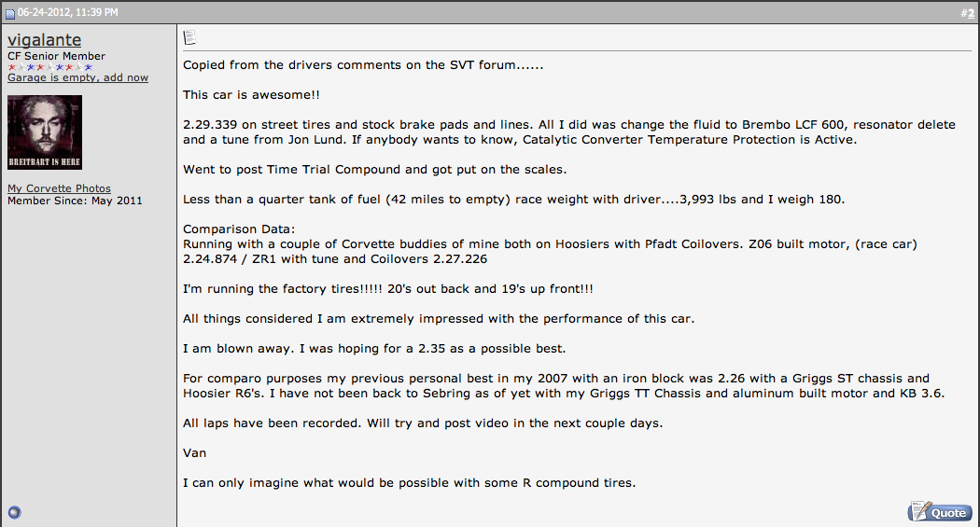Open post number 2 permalink
The height and width of the screenshot is (527, 980).
coord(970,12)
